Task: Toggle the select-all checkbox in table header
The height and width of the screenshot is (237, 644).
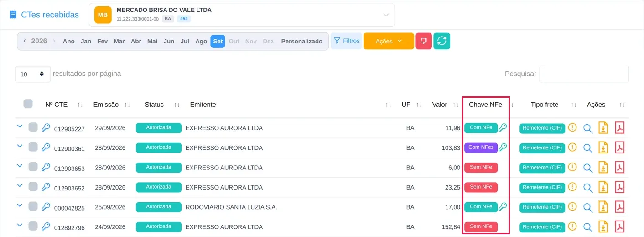Action: click(x=28, y=104)
